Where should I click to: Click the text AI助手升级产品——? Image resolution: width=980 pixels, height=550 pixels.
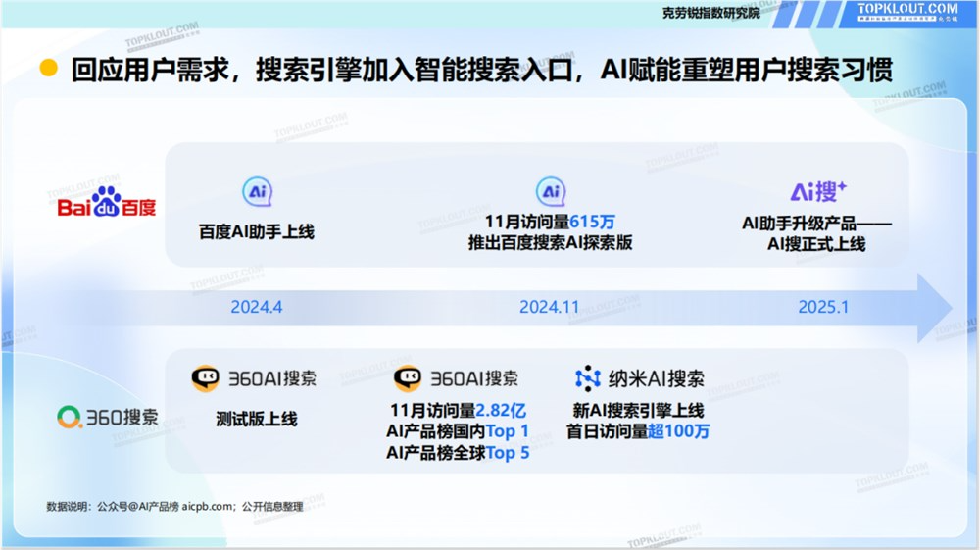click(816, 224)
